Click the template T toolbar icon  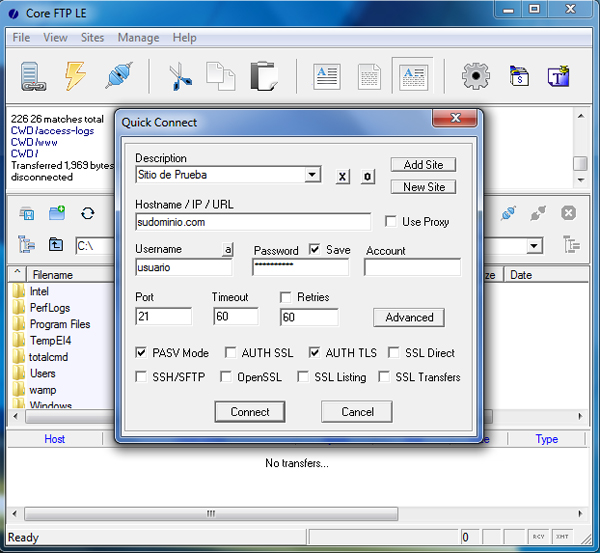[559, 76]
